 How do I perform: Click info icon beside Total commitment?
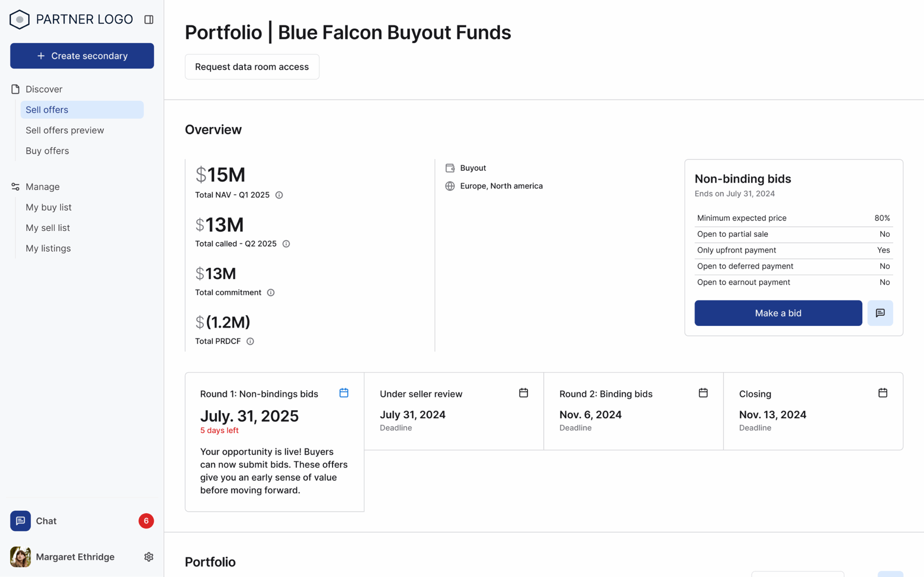(271, 293)
